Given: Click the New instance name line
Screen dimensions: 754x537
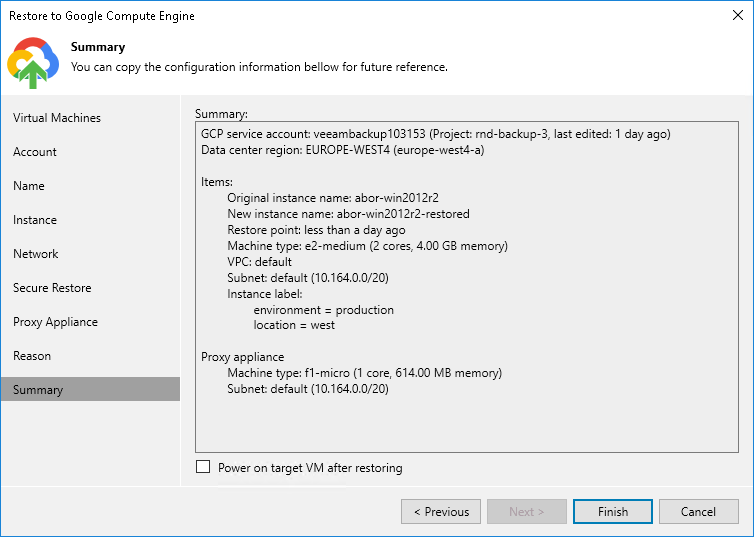Looking at the screenshot, I should [348, 214].
